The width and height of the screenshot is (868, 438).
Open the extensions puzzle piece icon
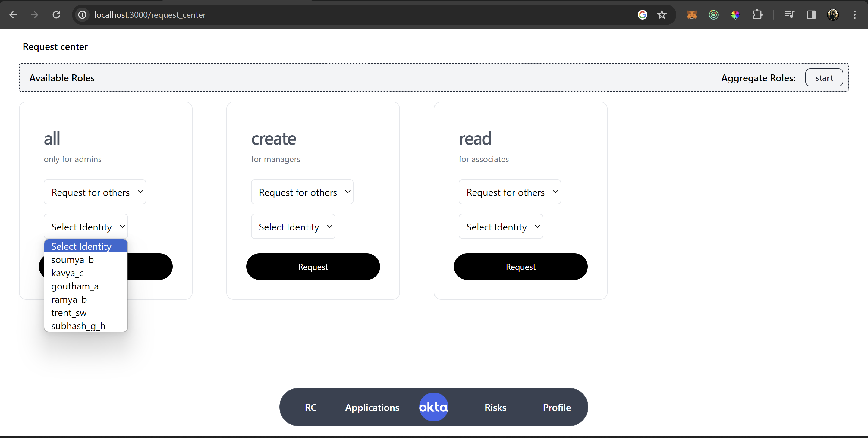[757, 14]
